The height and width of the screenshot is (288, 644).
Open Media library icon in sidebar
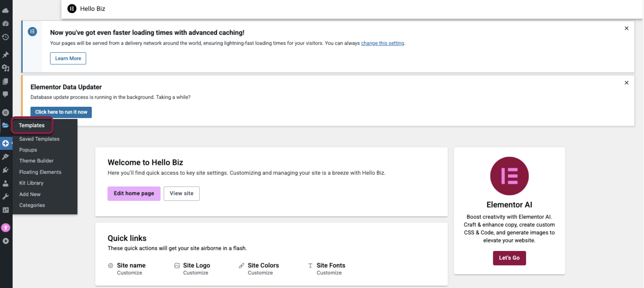pos(5,68)
